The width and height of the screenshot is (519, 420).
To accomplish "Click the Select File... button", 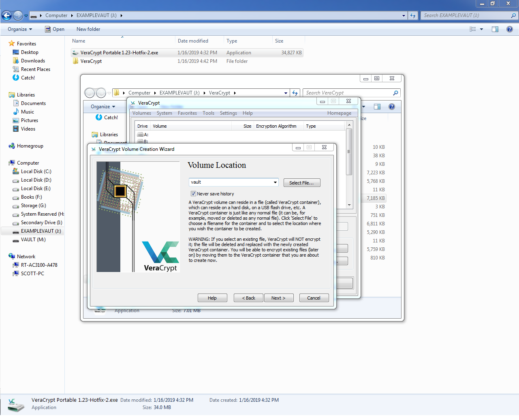I will (302, 183).
